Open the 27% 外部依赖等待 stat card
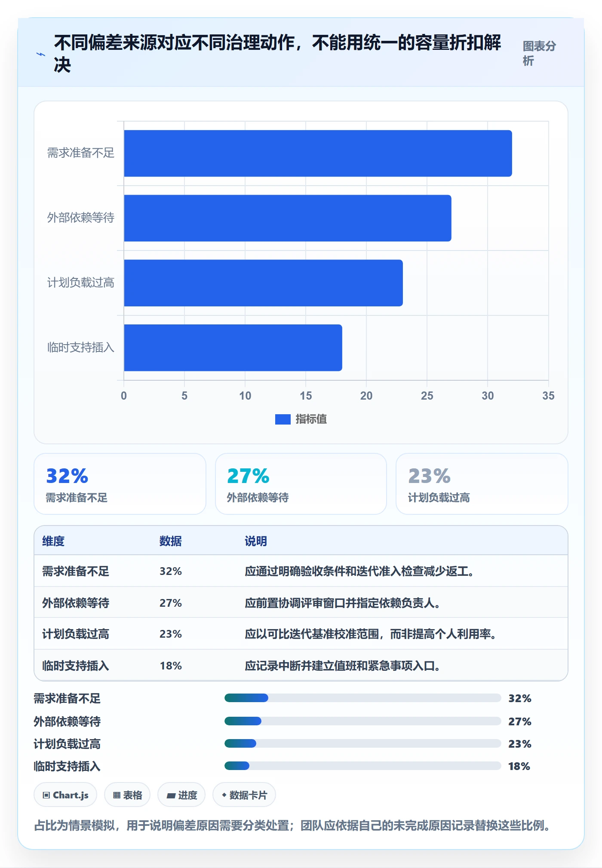This screenshot has height=868, width=602. 301,484
